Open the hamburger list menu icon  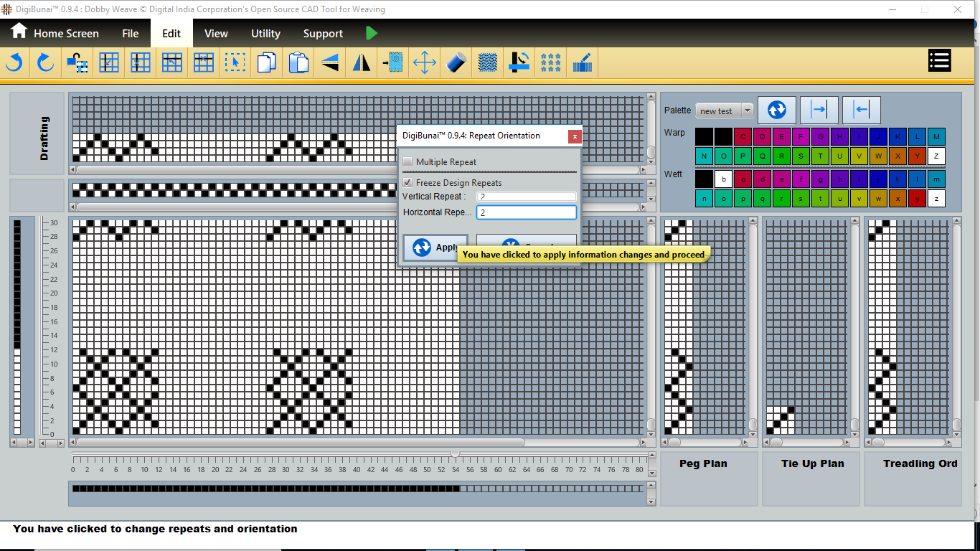[x=939, y=61]
